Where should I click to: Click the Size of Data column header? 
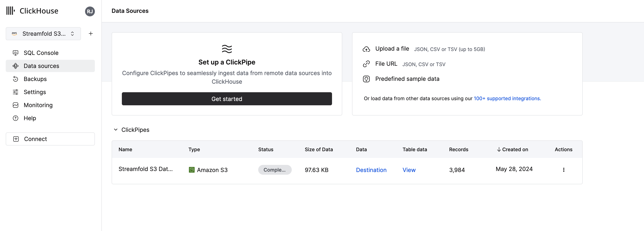click(x=319, y=149)
